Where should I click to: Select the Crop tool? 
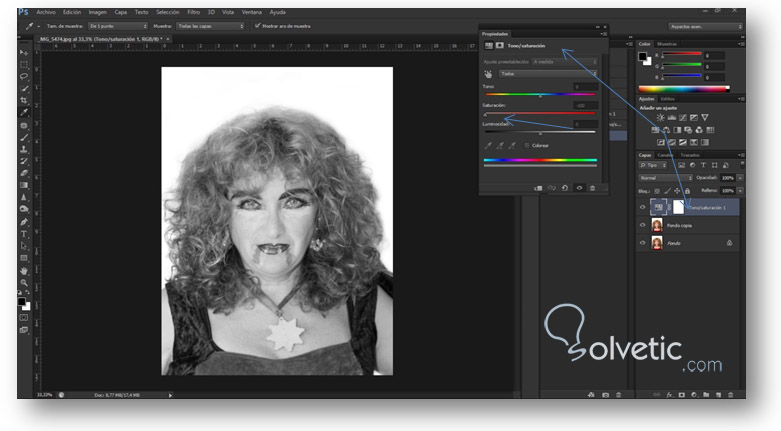pyautogui.click(x=24, y=100)
